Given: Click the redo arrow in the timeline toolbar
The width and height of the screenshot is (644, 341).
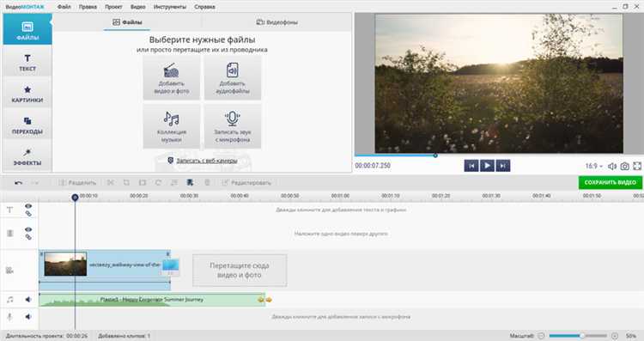Looking at the screenshot, I should coord(35,183).
